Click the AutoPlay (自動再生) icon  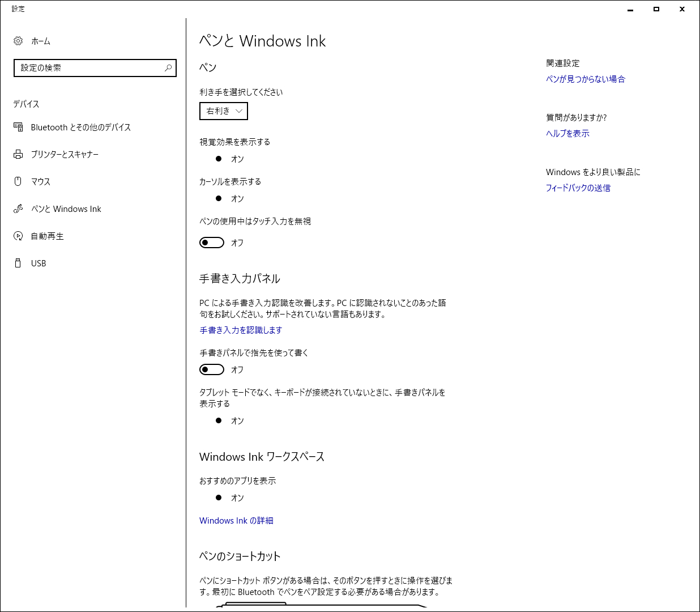pyautogui.click(x=18, y=236)
